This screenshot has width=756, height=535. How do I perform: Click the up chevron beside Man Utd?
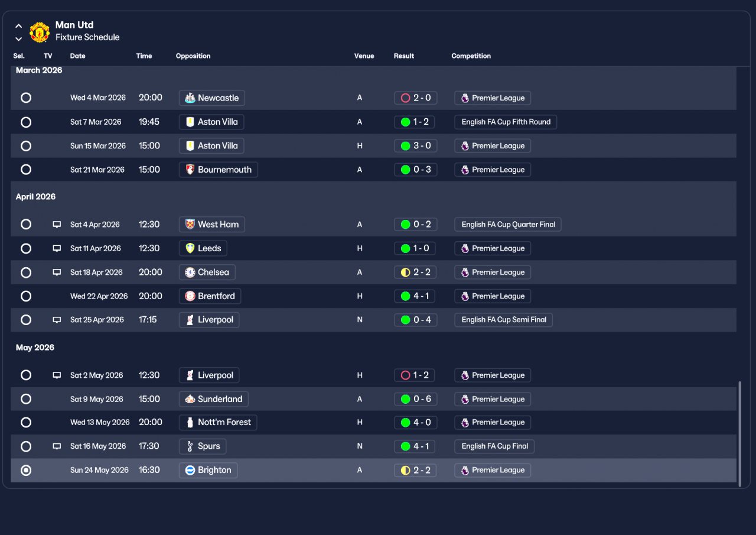(18, 26)
